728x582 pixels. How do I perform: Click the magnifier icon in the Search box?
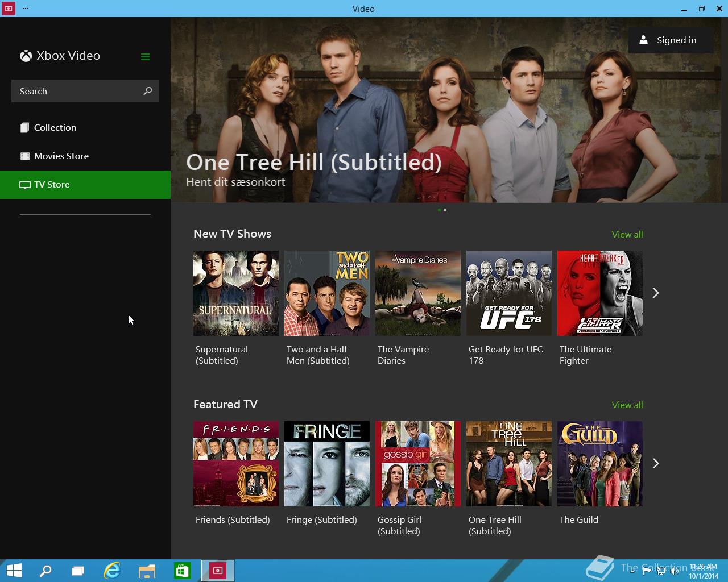[148, 91]
